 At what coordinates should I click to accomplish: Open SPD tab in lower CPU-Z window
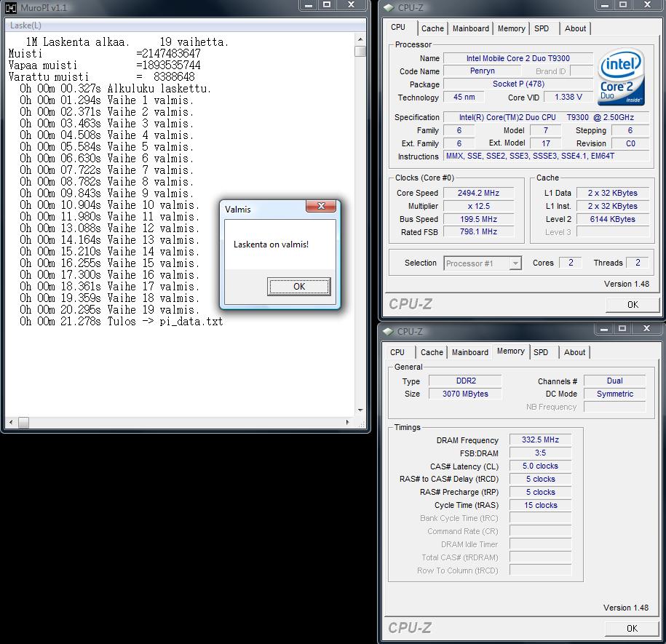541,352
